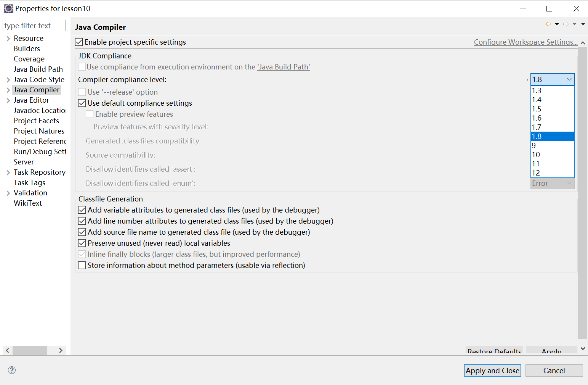Open the help question mark icon

tap(11, 370)
